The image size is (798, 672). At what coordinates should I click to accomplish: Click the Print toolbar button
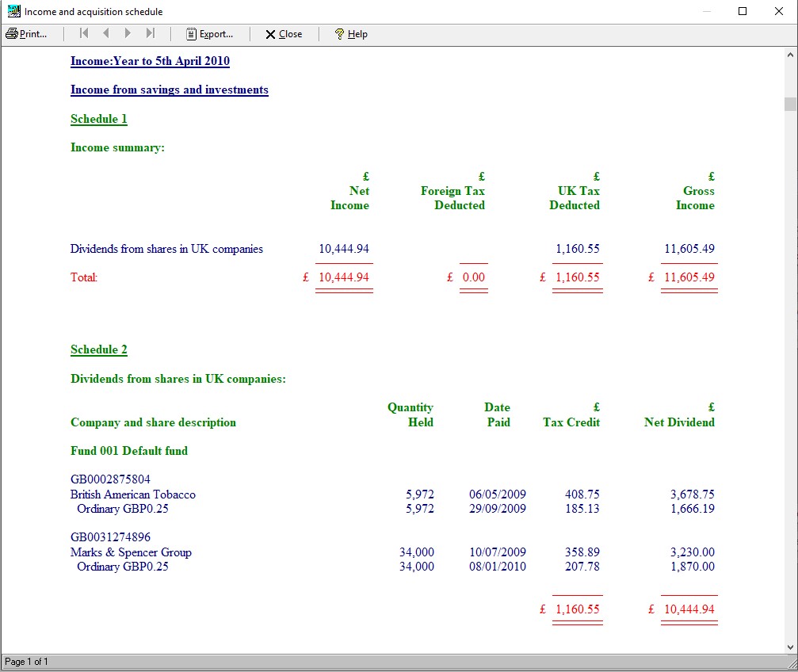26,34
